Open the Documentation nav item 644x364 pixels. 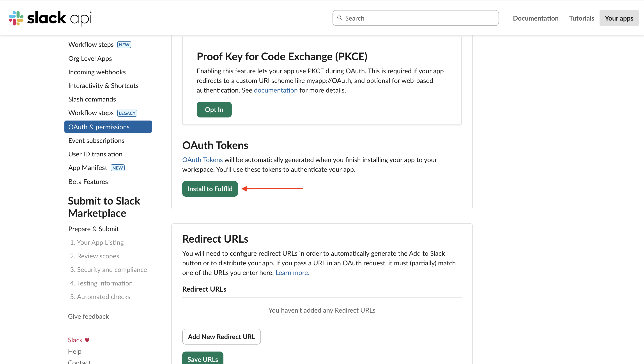535,18
